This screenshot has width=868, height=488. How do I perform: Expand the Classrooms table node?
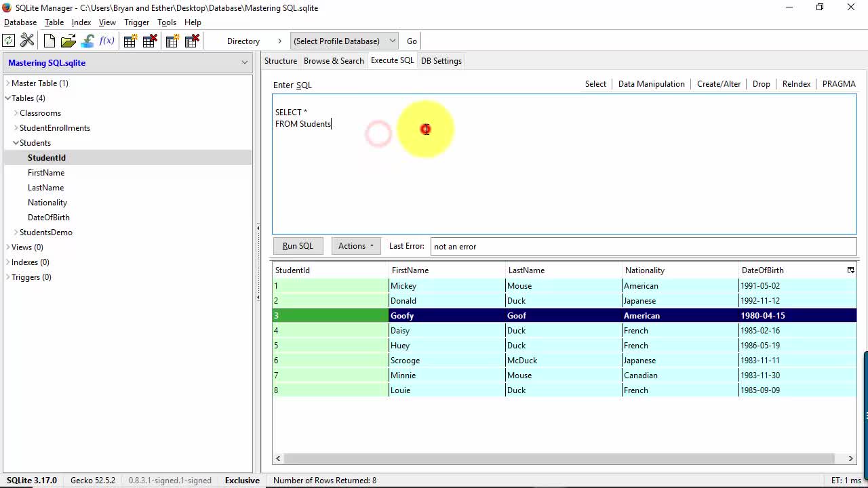(x=16, y=113)
